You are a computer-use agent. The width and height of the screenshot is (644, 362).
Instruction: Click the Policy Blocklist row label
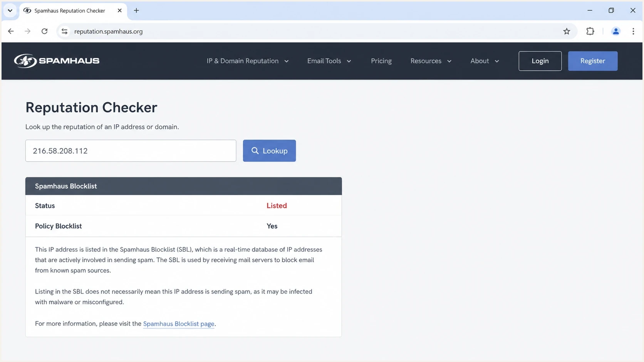pos(58,226)
